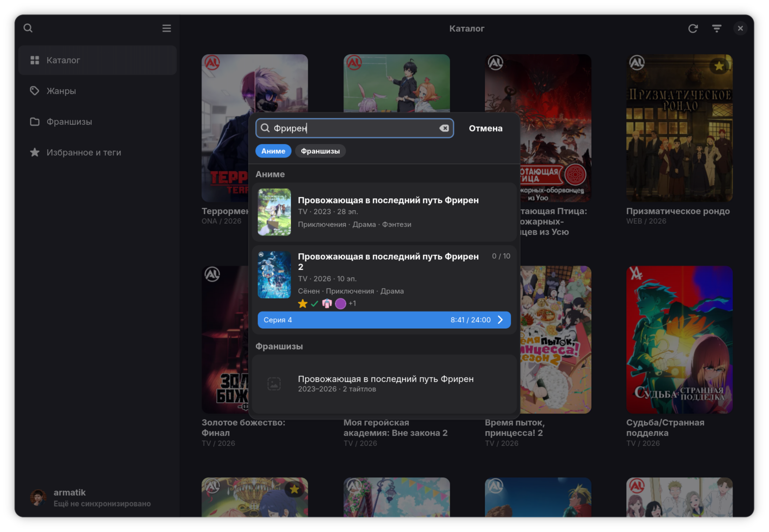Open the 'Провожающая в последний путь Фрирен' 2023 title

click(388, 200)
